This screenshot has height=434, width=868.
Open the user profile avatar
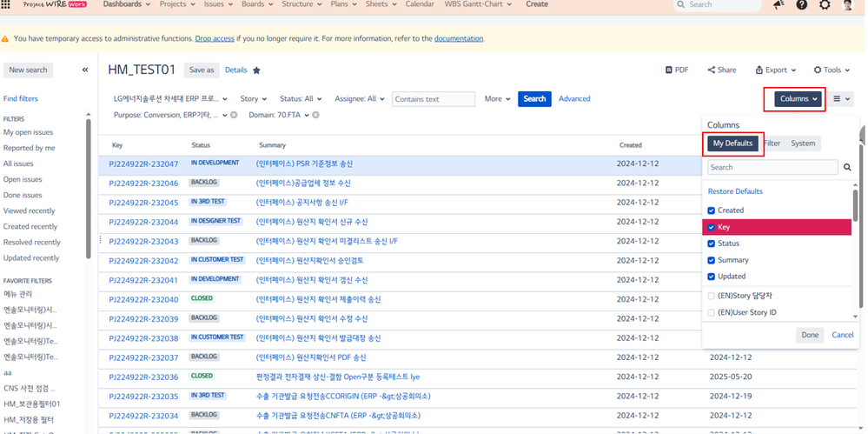click(x=847, y=4)
